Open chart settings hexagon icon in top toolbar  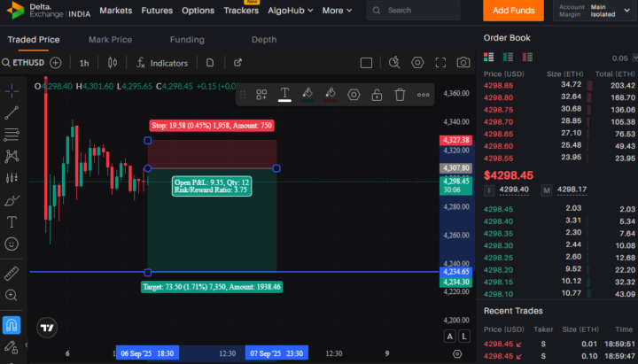(417, 63)
